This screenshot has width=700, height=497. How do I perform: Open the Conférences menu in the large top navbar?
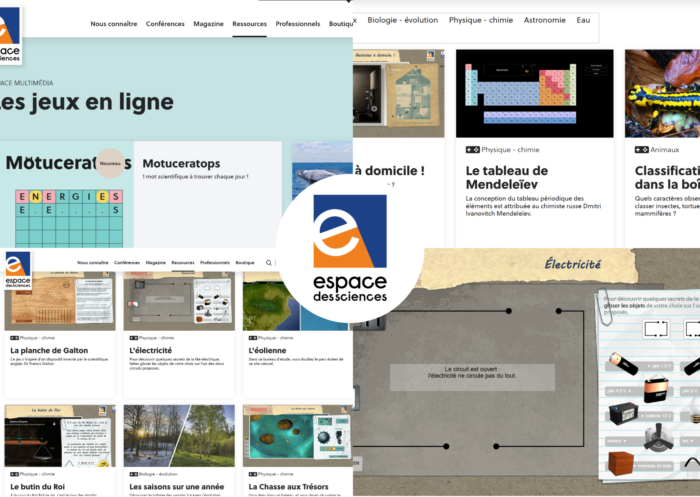tap(165, 23)
